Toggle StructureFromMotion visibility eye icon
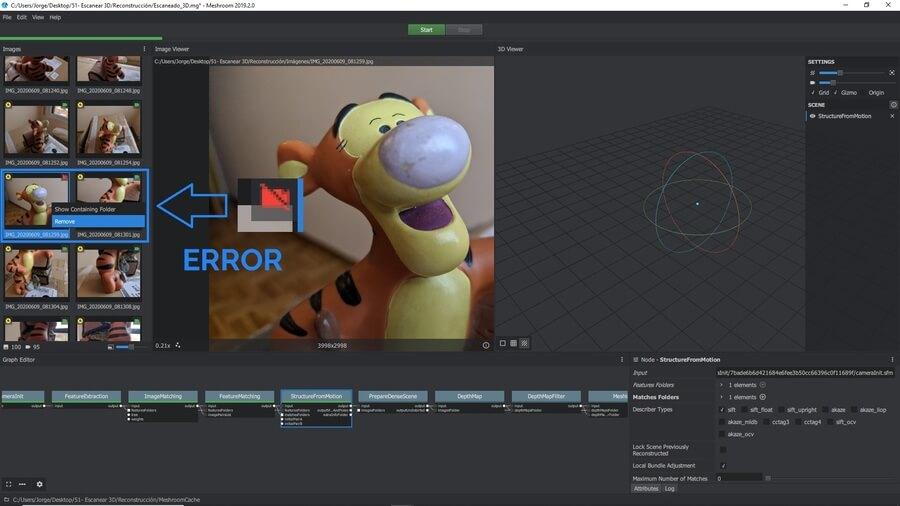Viewport: 900px width, 506px height. click(812, 116)
